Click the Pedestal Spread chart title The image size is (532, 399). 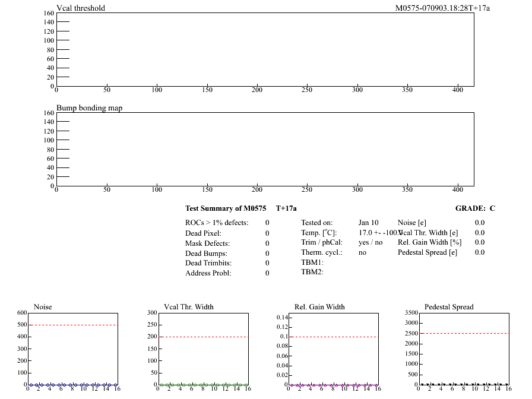point(449,307)
